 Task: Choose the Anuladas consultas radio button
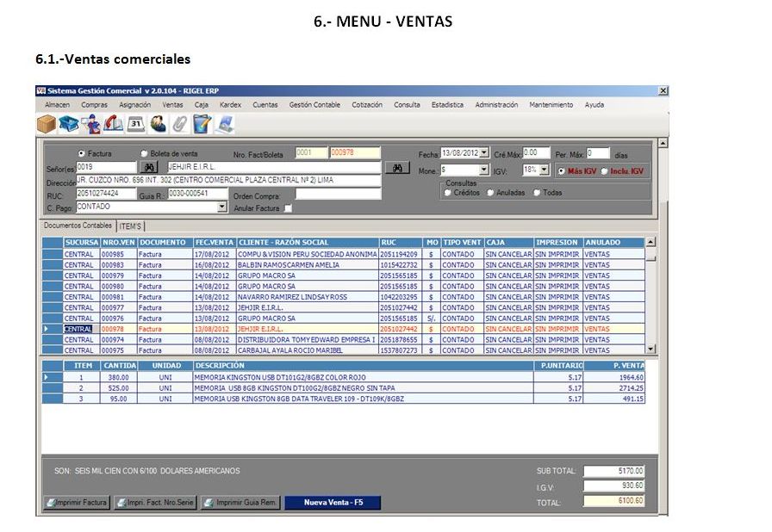490,193
